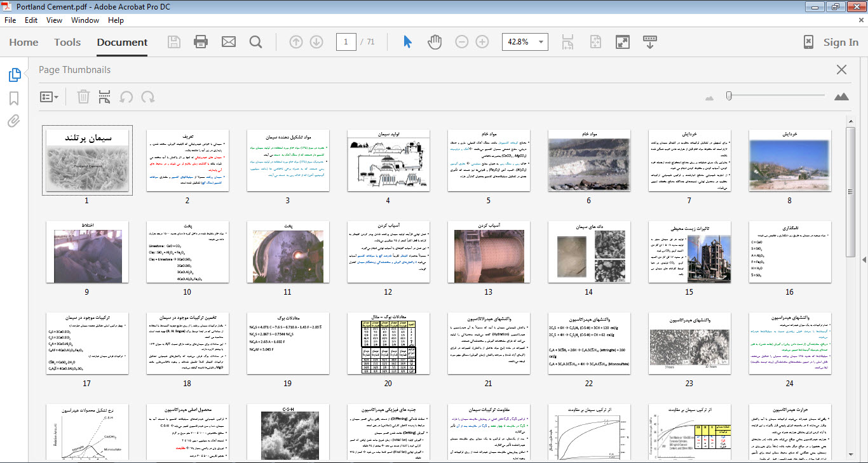
Task: Switch to the Home tab
Action: point(24,43)
